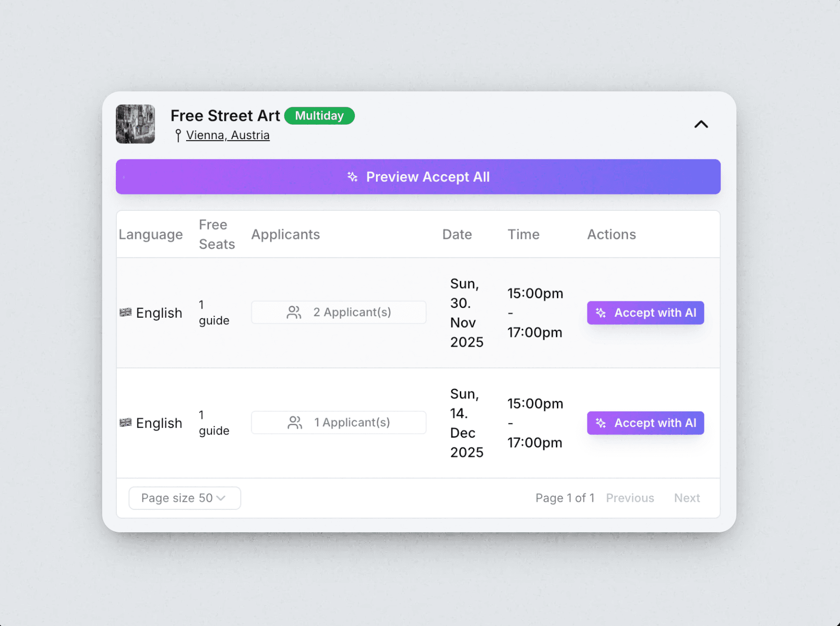Screen dimensions: 840x626
Task: Click people icon in the 2 Applicant(s) field
Action: 294,313
